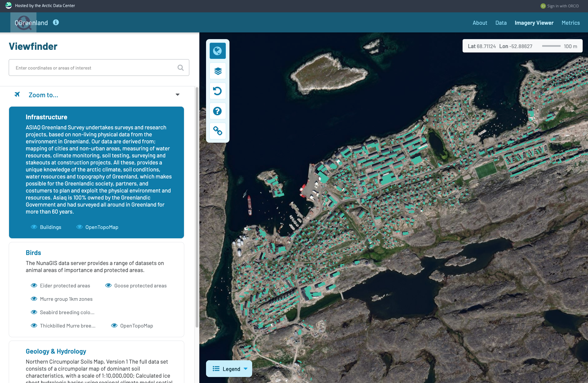The height and width of the screenshot is (383, 588).
Task: Open the About page
Action: [x=480, y=23]
